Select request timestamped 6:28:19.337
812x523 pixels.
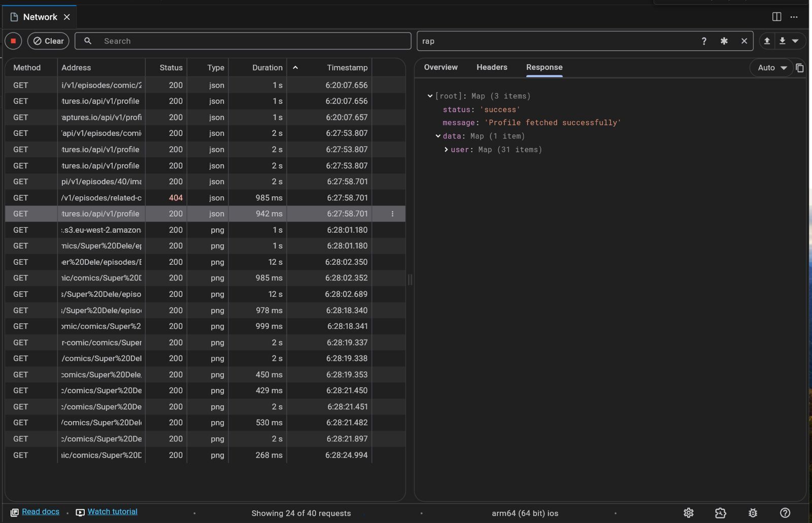click(x=205, y=342)
